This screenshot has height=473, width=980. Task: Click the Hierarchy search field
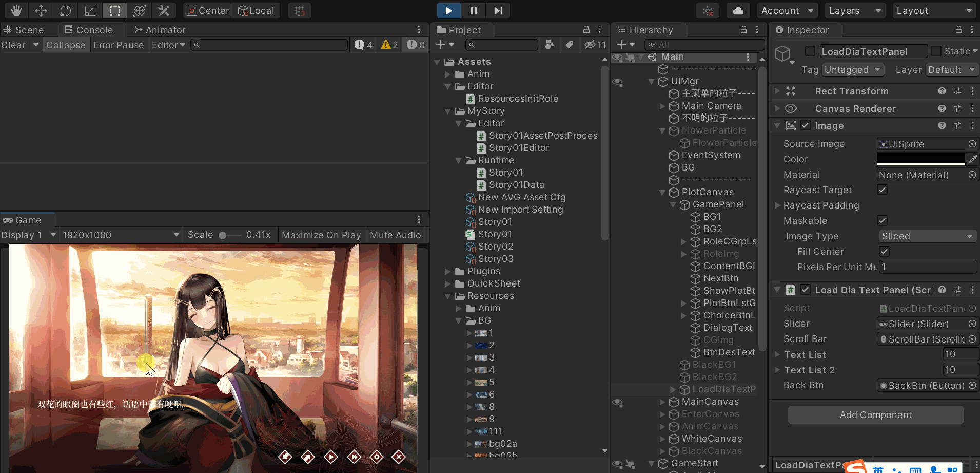coord(704,45)
